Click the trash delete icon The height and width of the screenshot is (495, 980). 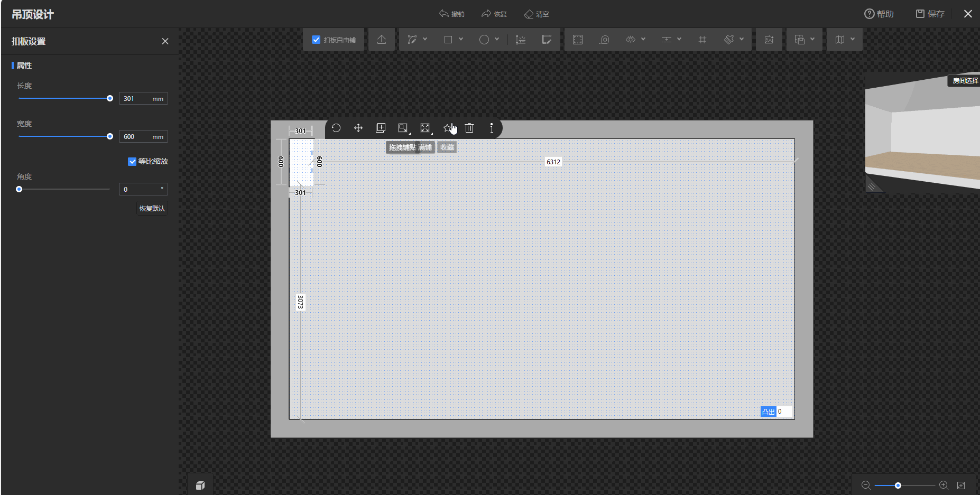(x=469, y=128)
